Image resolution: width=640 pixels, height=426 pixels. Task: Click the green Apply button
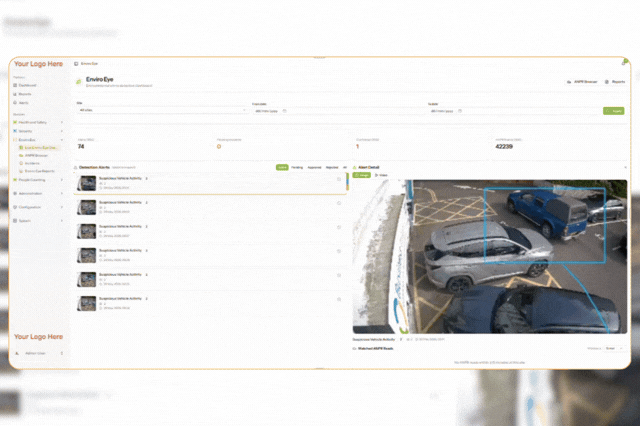click(613, 111)
